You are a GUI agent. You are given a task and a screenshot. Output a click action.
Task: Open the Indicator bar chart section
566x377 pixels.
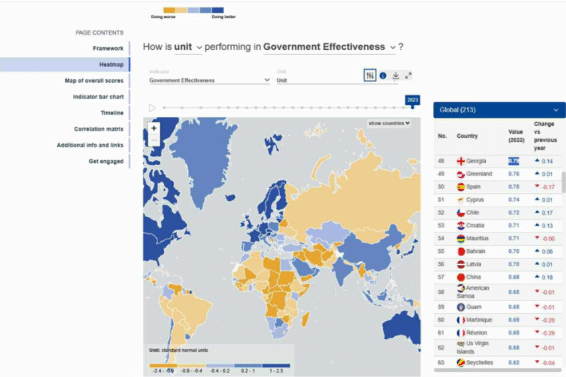click(x=98, y=97)
